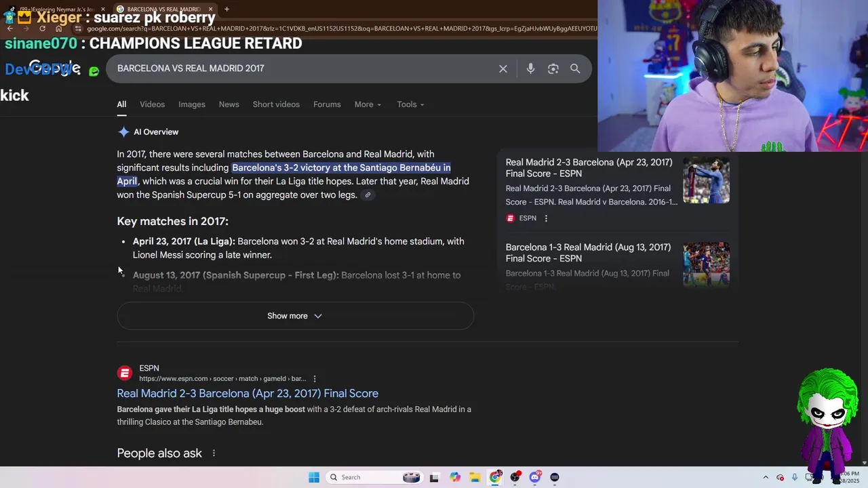The height and width of the screenshot is (488, 868).
Task: Close the Exploring Neymar Jr. TikTok tab
Action: click(103, 9)
